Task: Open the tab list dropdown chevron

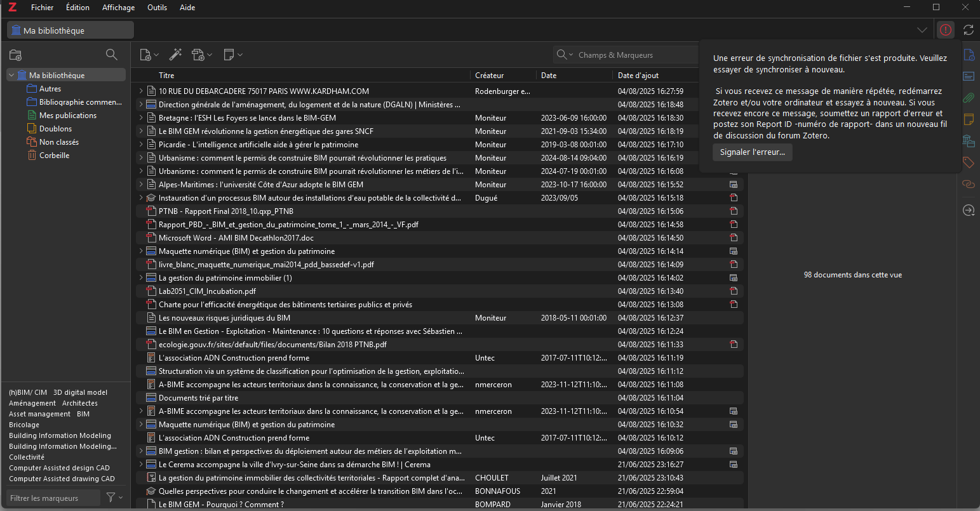Action: click(922, 30)
